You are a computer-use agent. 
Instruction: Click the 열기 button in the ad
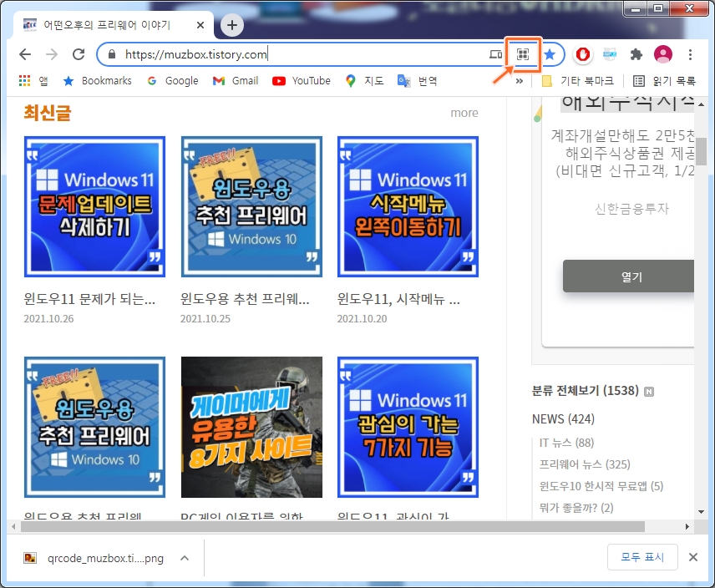coord(629,276)
